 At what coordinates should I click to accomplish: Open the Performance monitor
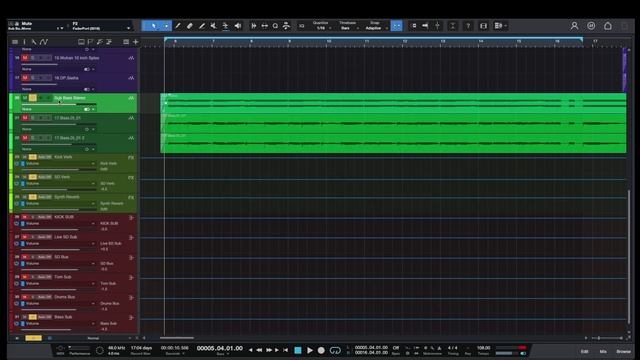click(x=80, y=350)
